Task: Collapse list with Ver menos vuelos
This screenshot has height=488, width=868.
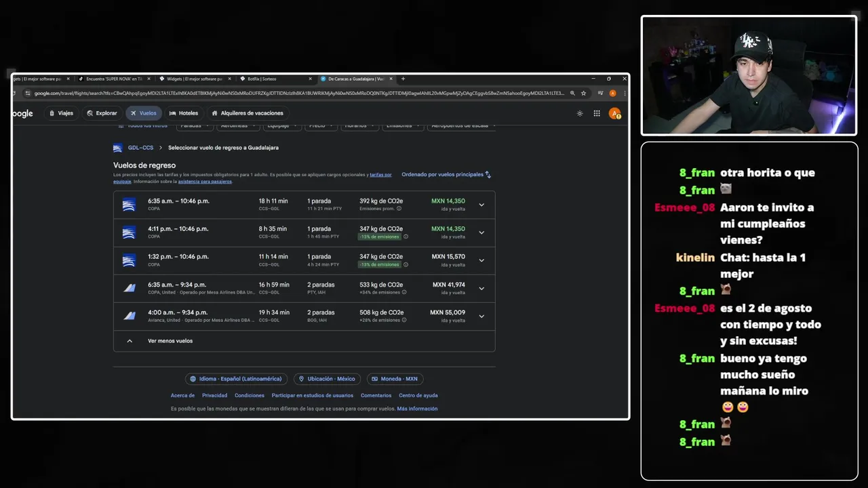Action: coord(304,341)
